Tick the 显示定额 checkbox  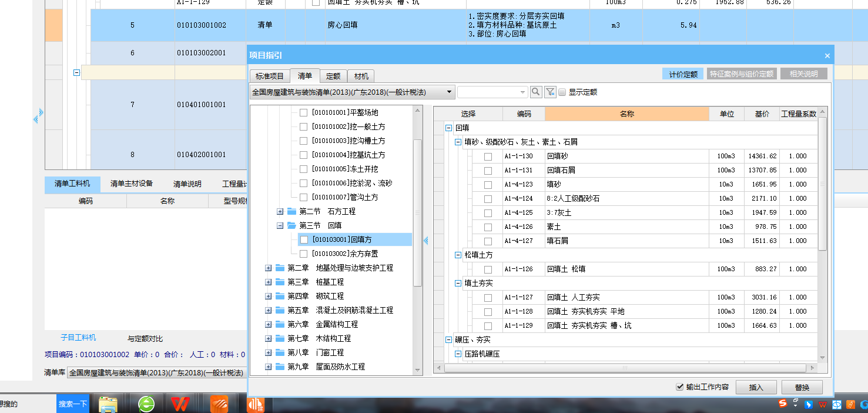coord(562,92)
